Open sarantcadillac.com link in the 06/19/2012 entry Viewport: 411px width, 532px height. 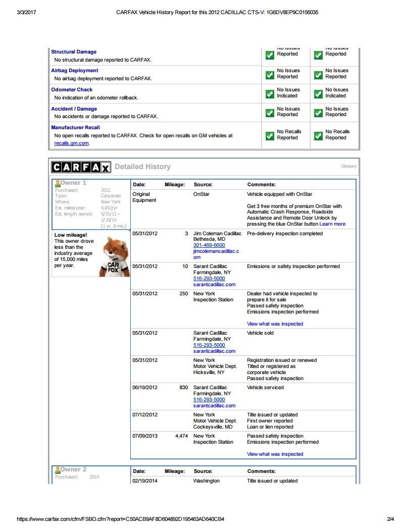click(x=214, y=406)
